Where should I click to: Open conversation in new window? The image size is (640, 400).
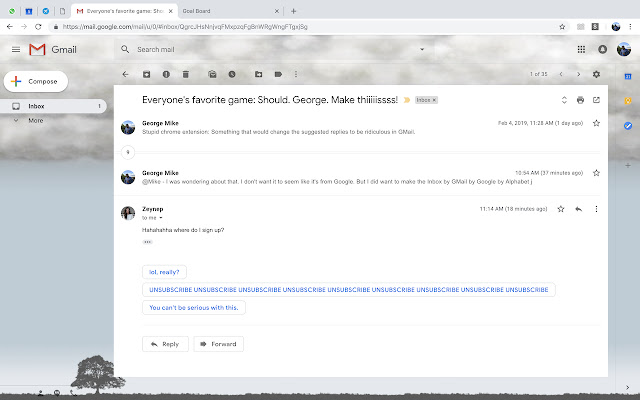point(596,100)
